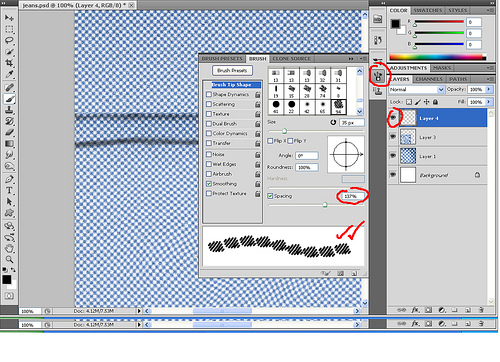Open the Opacity slider arrow
This screenshot has width=500, height=362.
(489, 89)
